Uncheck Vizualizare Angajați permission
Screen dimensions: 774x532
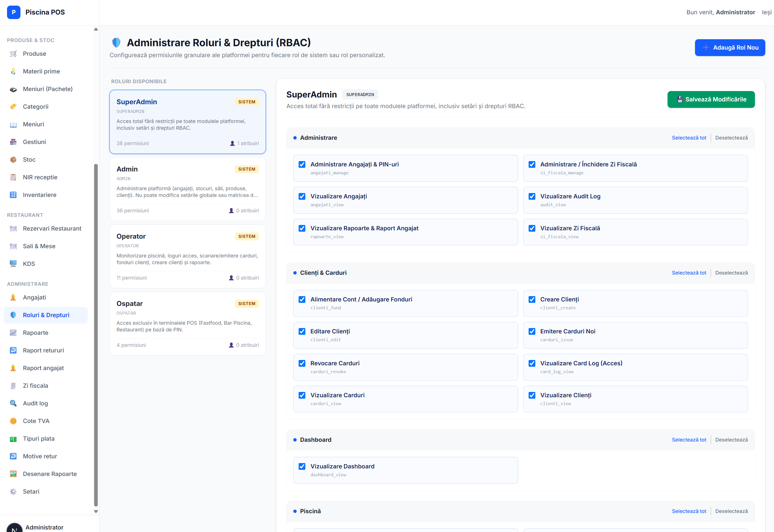tap(302, 197)
